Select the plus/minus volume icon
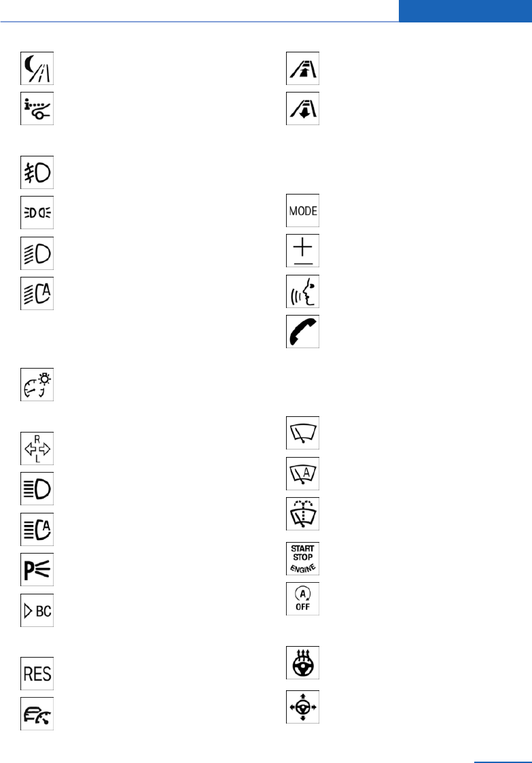Image resolution: width=532 pixels, height=763 pixels. 302,251
